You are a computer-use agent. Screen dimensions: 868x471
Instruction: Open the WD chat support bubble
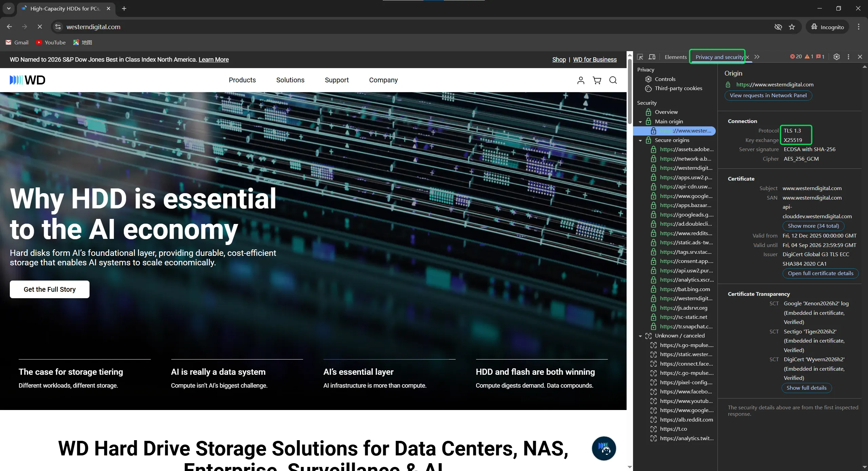pyautogui.click(x=604, y=448)
